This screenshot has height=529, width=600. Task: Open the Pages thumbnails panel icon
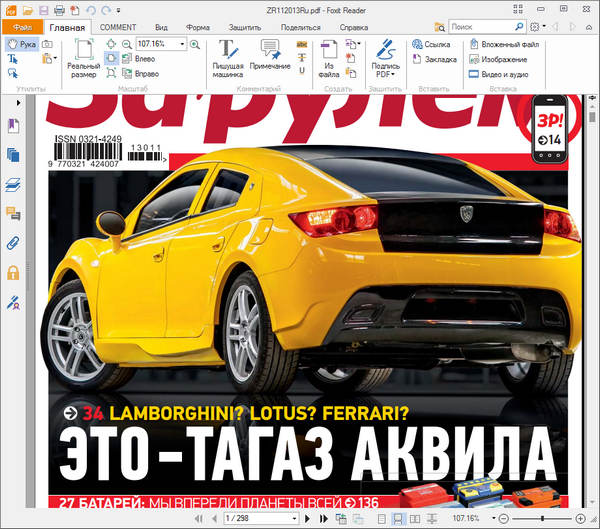(x=14, y=154)
